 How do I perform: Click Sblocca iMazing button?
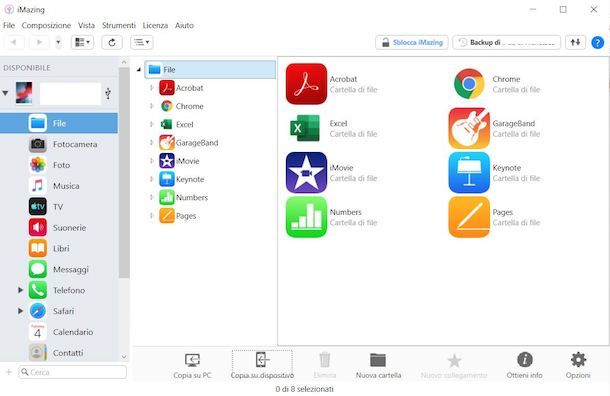click(412, 42)
